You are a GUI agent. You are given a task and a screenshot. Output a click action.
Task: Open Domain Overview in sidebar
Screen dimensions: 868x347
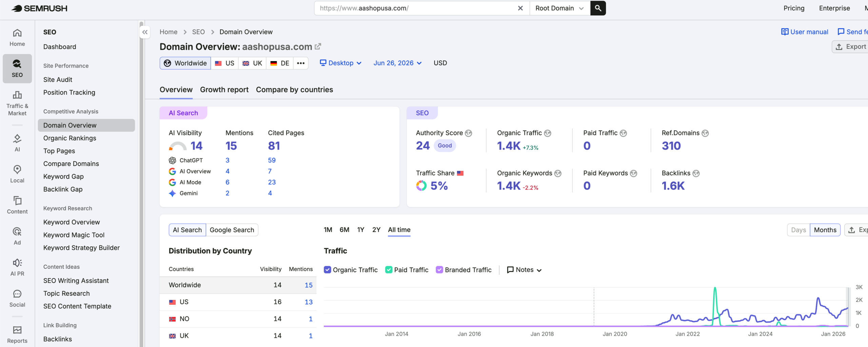86,125
